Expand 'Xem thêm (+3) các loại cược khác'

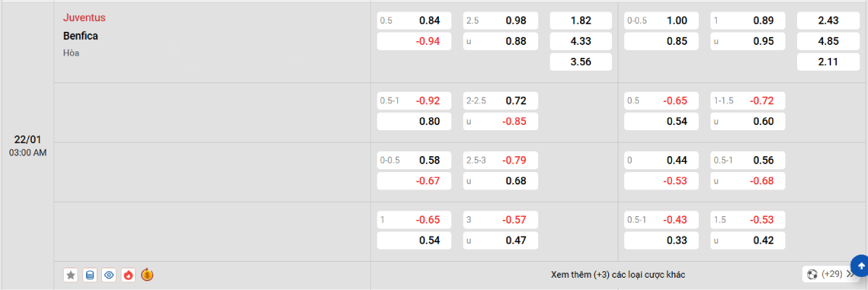[618, 275]
